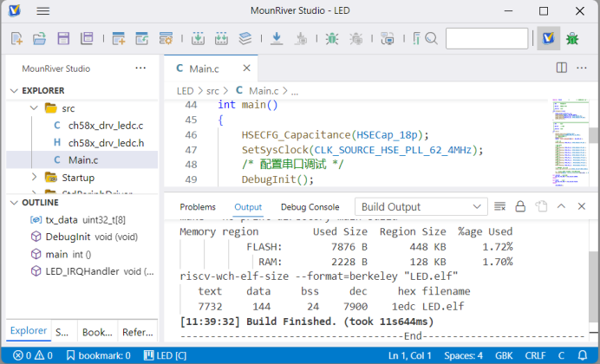Click the toolbar search input field
Image resolution: width=600 pixels, height=364 pixels.
[486, 38]
